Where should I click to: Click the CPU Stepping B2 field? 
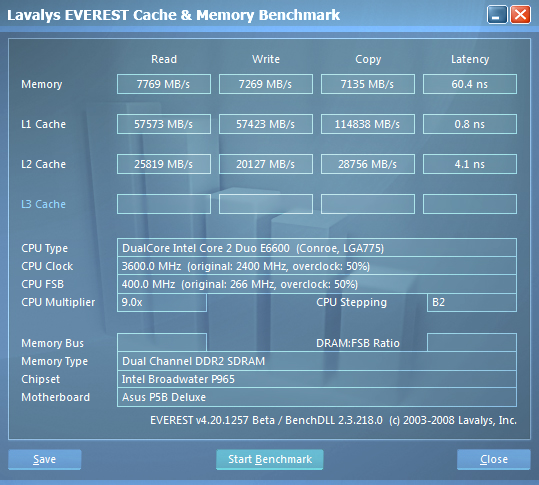[472, 302]
